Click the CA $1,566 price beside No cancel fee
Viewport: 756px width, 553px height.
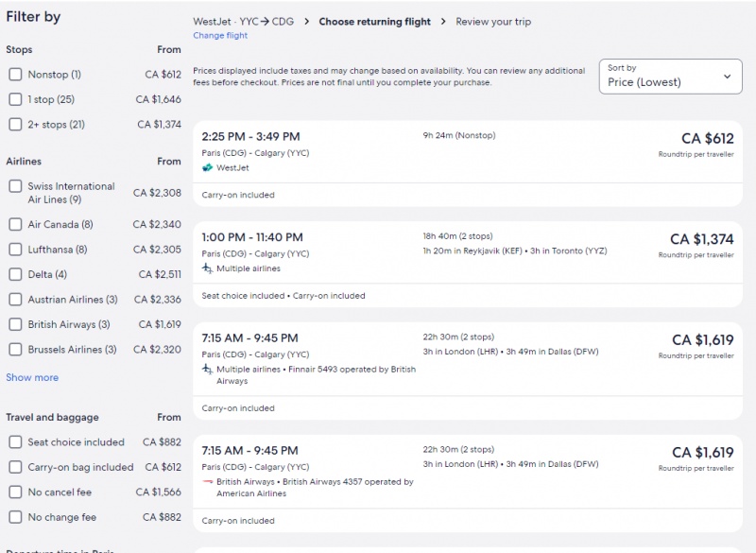pos(158,493)
